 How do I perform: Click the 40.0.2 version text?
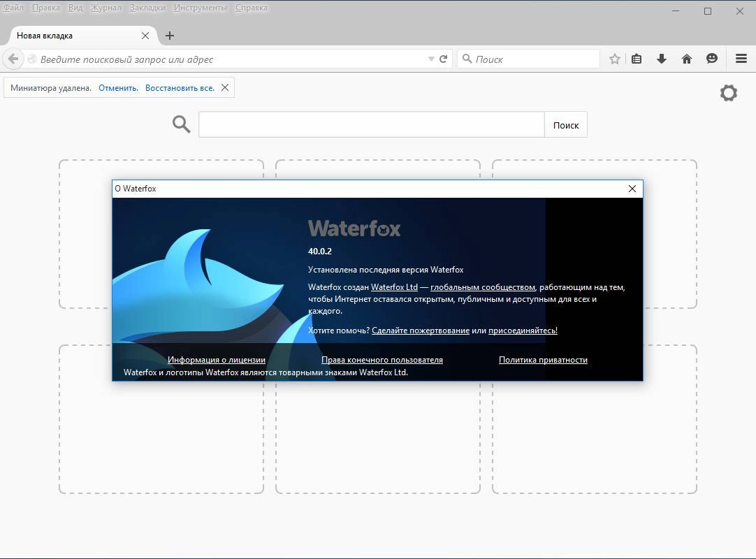click(320, 252)
